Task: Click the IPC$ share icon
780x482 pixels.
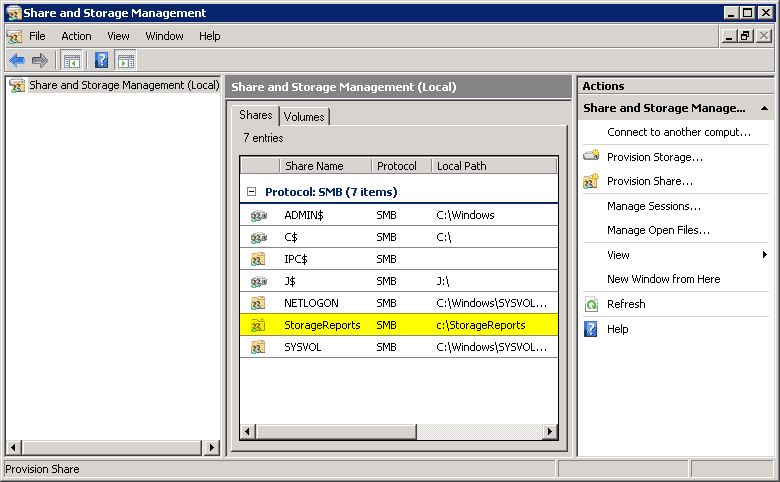Action: 258,259
